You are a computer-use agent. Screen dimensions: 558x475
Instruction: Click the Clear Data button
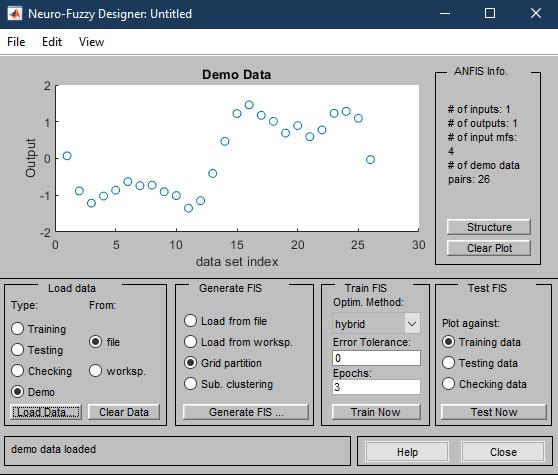coord(124,412)
